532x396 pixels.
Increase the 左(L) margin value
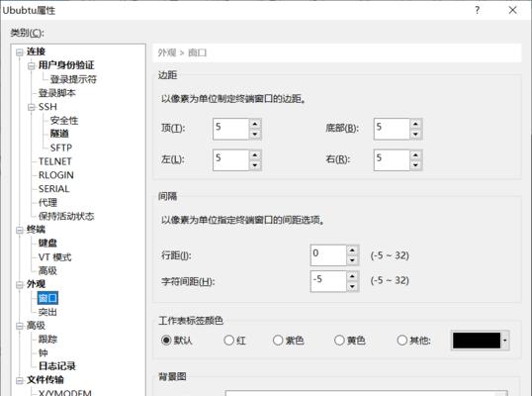tap(255, 154)
